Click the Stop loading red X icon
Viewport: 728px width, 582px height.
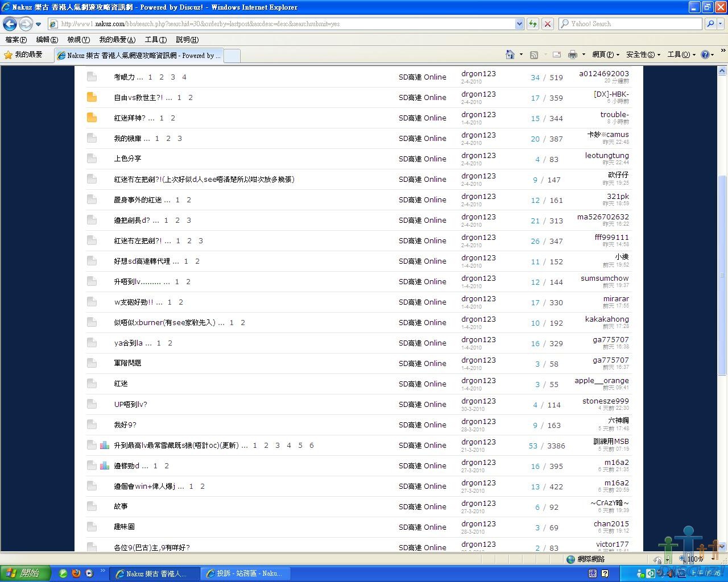[x=547, y=24]
